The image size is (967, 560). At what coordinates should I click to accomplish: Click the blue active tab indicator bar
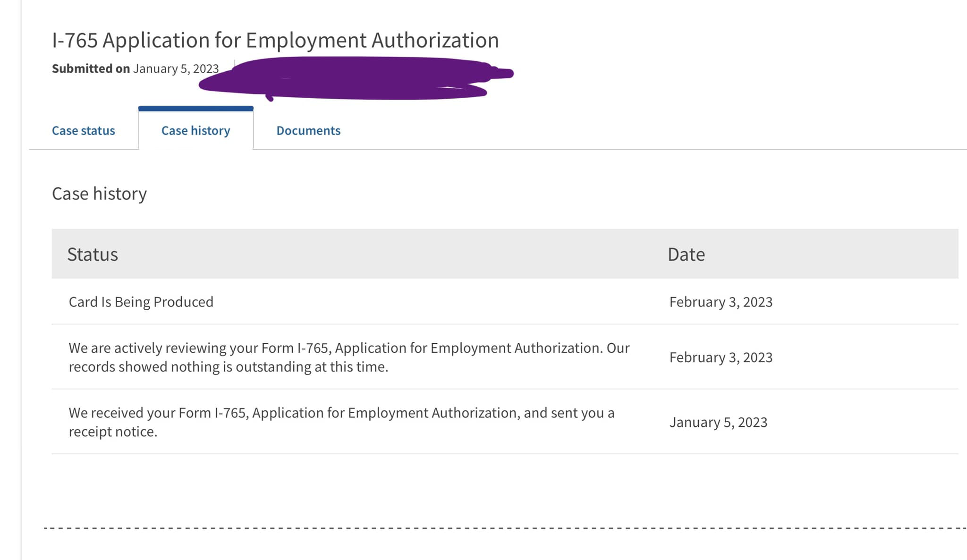[195, 109]
